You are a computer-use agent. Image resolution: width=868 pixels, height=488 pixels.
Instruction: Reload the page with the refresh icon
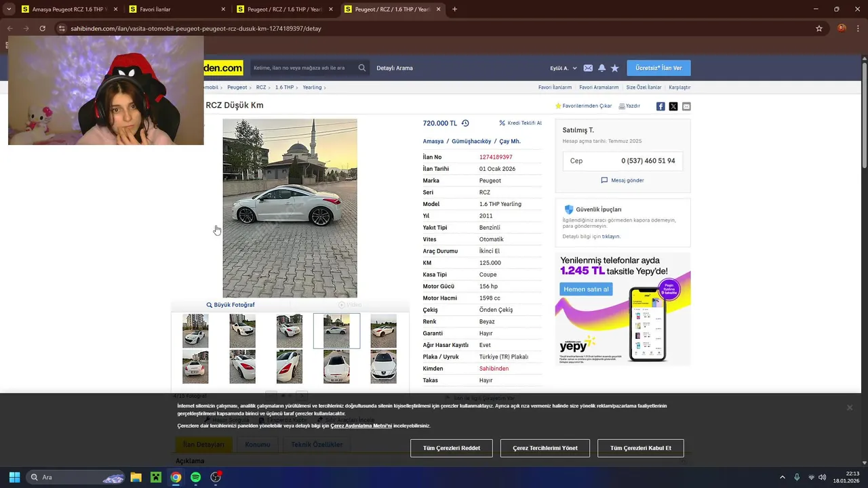pyautogui.click(x=42, y=28)
